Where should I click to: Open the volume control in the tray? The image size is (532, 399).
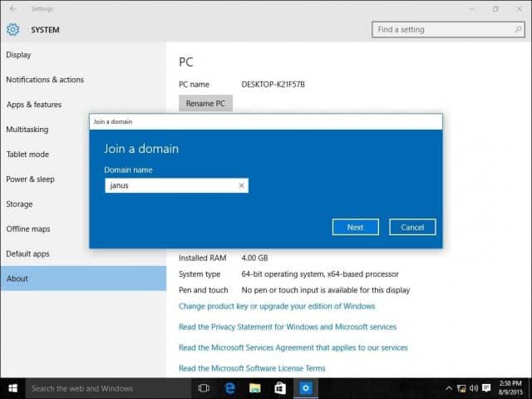click(x=474, y=388)
